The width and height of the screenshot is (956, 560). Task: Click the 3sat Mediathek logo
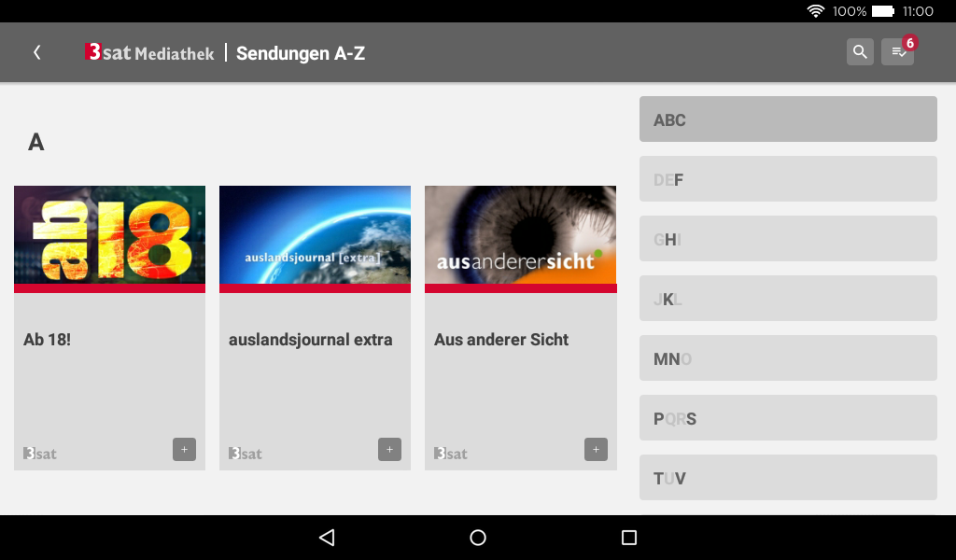(x=148, y=52)
